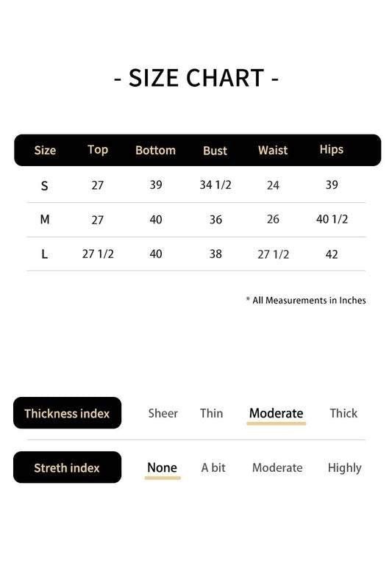Select the S size row label
The width and height of the screenshot is (392, 588).
[44, 185]
